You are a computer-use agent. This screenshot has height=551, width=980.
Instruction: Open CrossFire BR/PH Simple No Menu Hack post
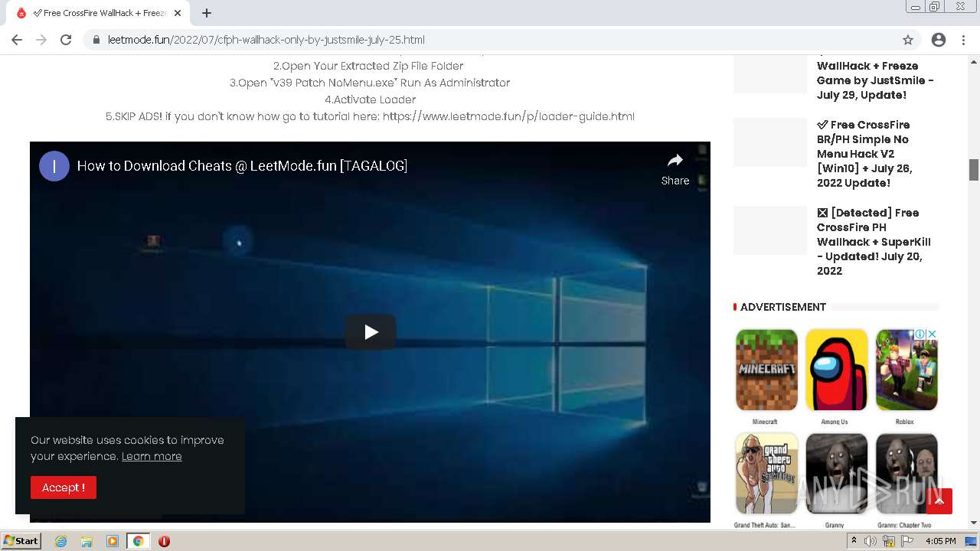point(865,154)
